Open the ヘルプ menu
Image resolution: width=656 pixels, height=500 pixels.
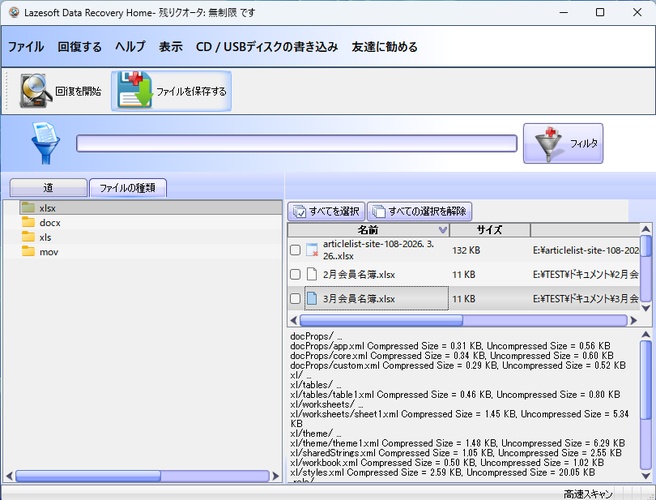(130, 46)
